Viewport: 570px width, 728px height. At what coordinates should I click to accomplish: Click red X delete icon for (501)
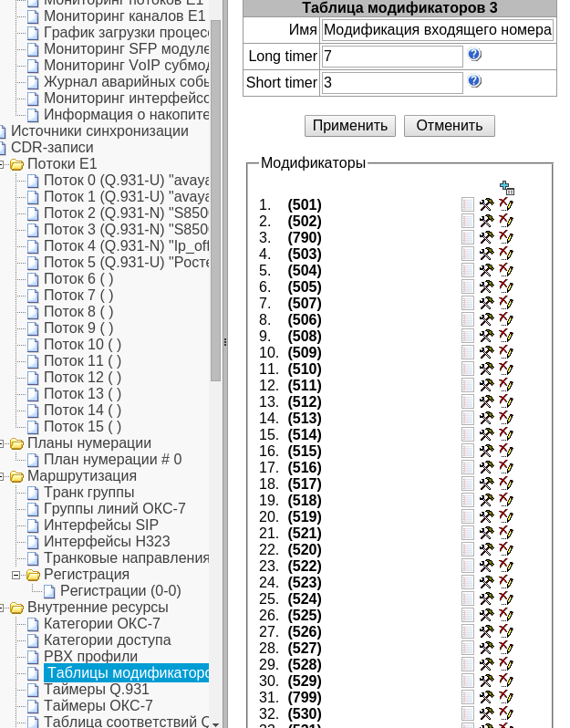click(506, 204)
